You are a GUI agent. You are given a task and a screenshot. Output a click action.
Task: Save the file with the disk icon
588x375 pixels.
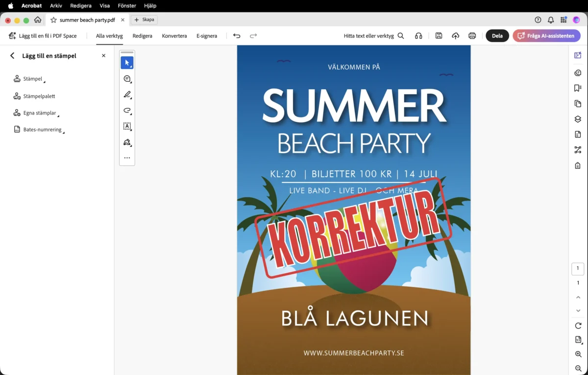point(439,36)
